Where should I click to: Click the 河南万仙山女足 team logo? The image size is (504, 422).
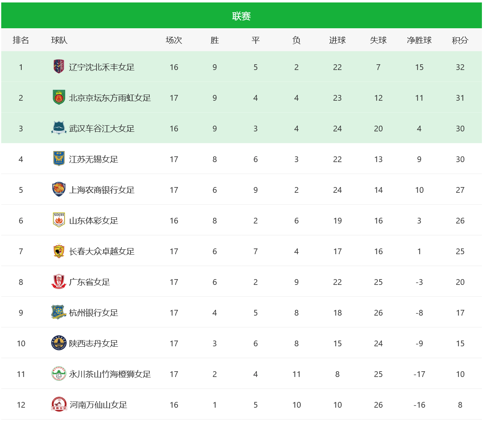click(x=59, y=404)
